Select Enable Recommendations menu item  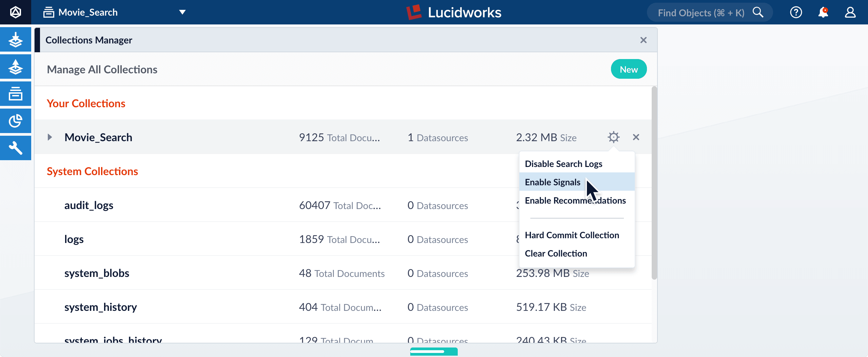coord(577,201)
